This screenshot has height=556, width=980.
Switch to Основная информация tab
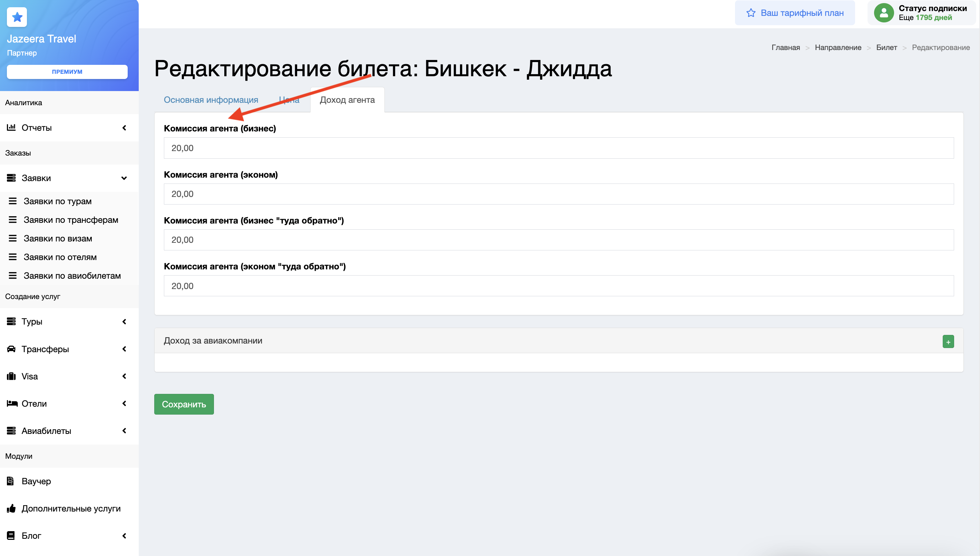(211, 100)
